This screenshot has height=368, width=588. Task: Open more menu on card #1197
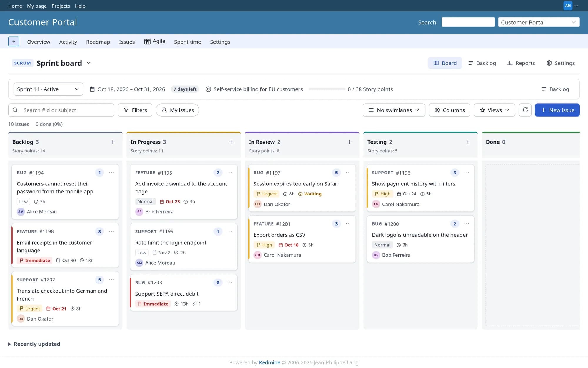pos(348,173)
